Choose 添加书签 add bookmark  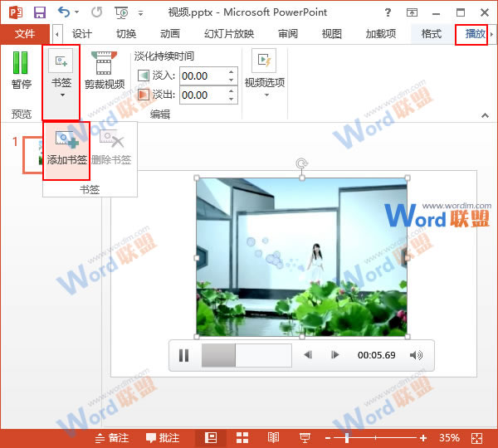click(x=66, y=150)
